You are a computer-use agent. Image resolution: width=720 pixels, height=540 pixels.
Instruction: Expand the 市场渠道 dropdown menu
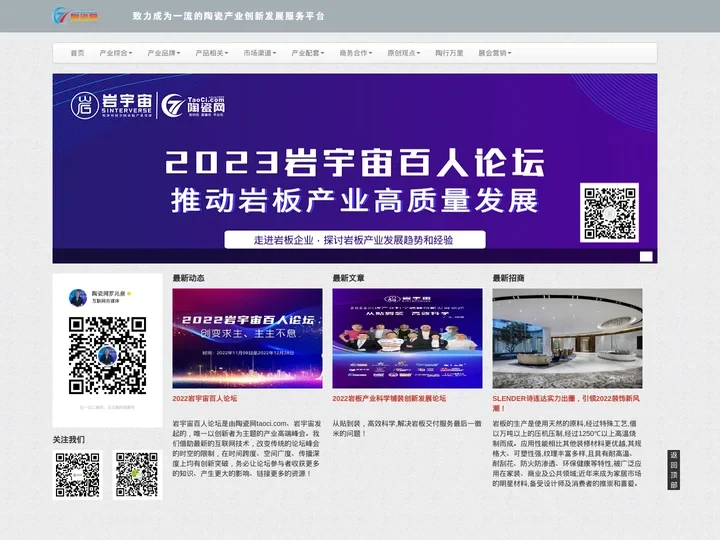click(259, 53)
